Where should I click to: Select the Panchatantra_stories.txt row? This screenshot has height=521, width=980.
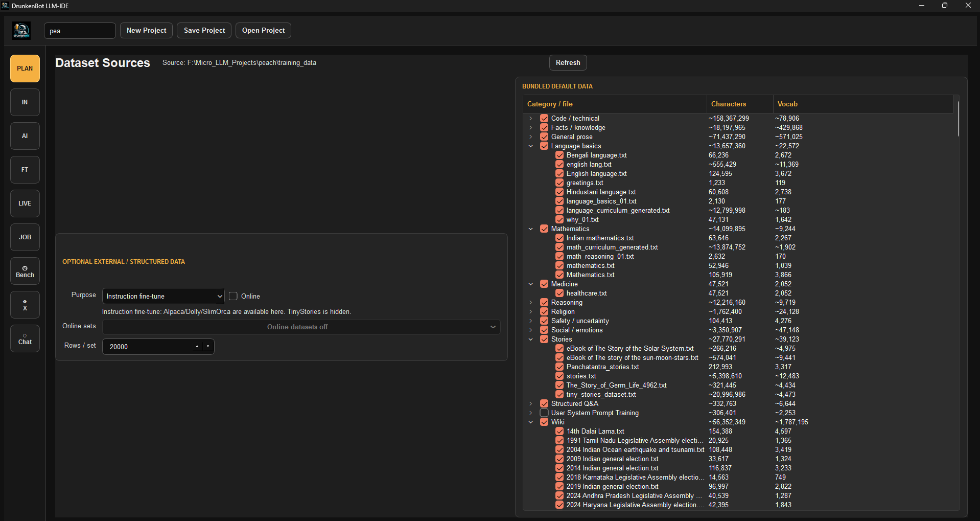pos(738,367)
